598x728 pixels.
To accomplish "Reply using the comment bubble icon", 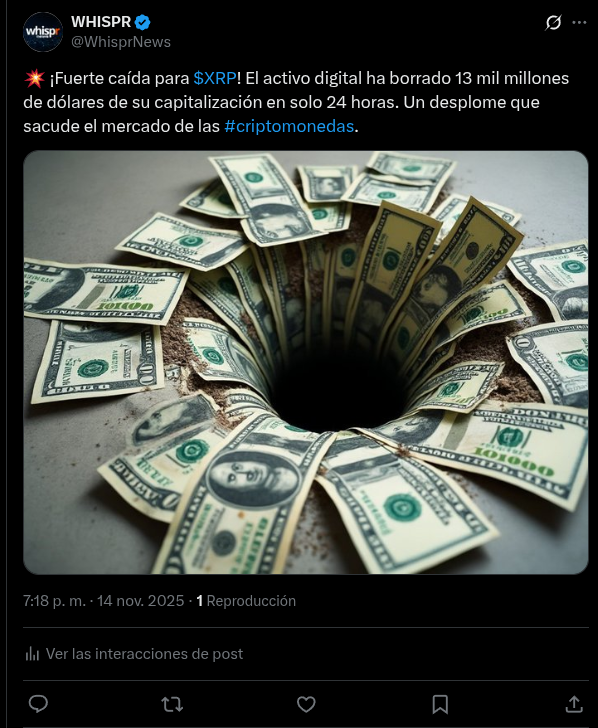I will [38, 704].
